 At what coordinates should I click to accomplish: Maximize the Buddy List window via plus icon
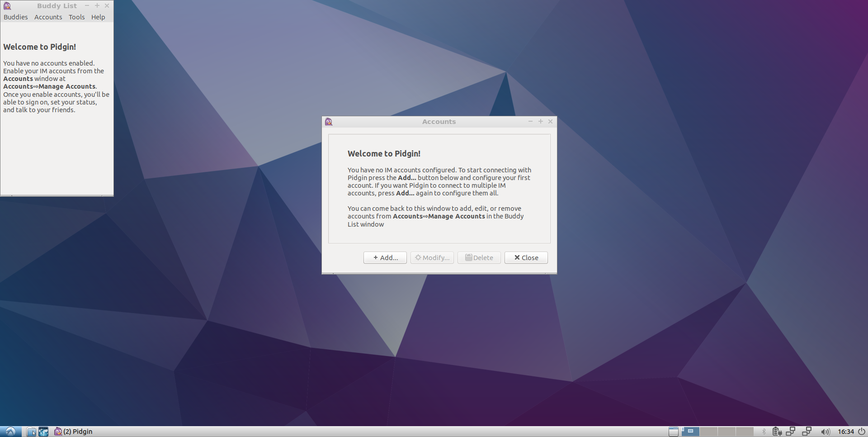(x=97, y=5)
